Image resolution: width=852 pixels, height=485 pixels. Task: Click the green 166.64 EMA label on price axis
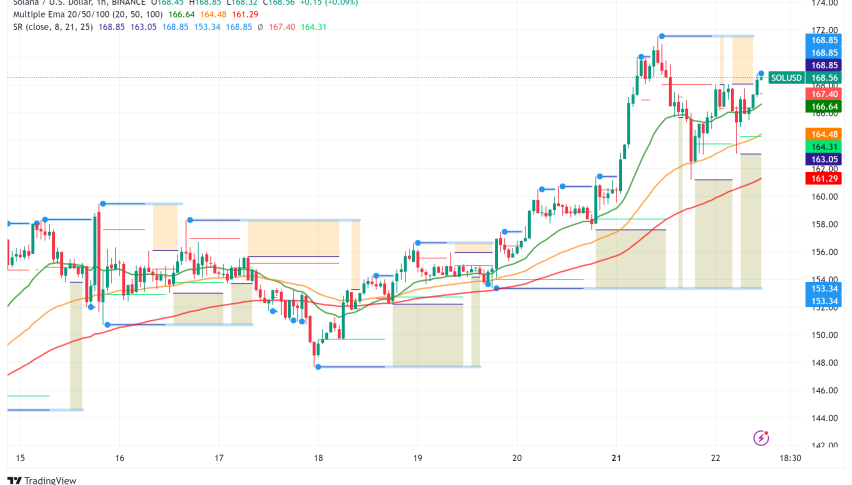coord(824,106)
